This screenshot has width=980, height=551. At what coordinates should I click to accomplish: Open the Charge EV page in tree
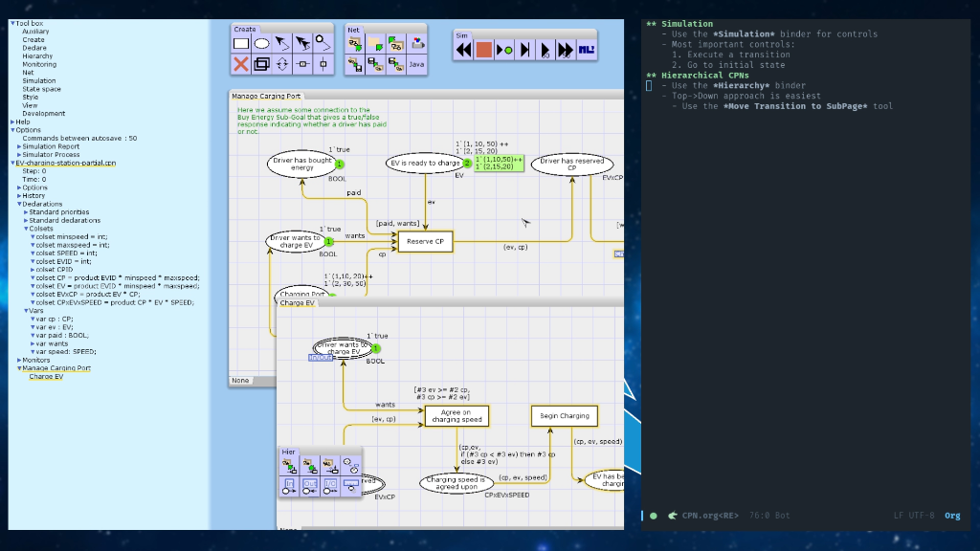click(46, 377)
